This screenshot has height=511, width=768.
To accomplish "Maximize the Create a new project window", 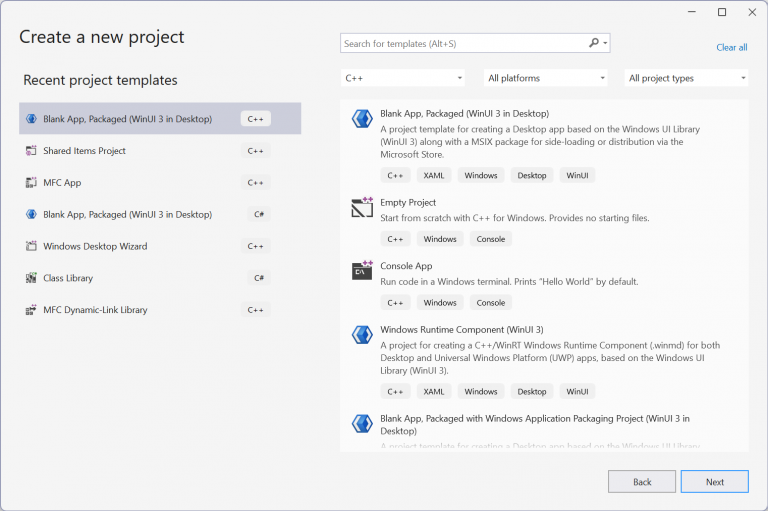I will (722, 12).
